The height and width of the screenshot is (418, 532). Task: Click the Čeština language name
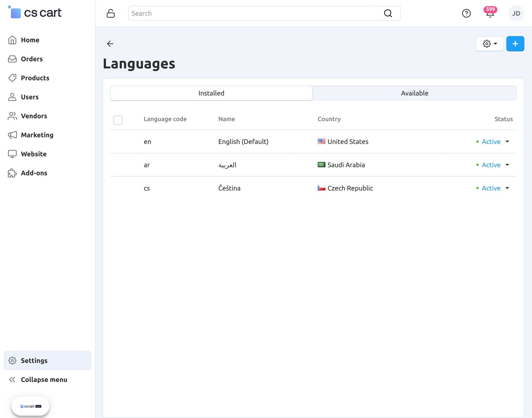[229, 188]
